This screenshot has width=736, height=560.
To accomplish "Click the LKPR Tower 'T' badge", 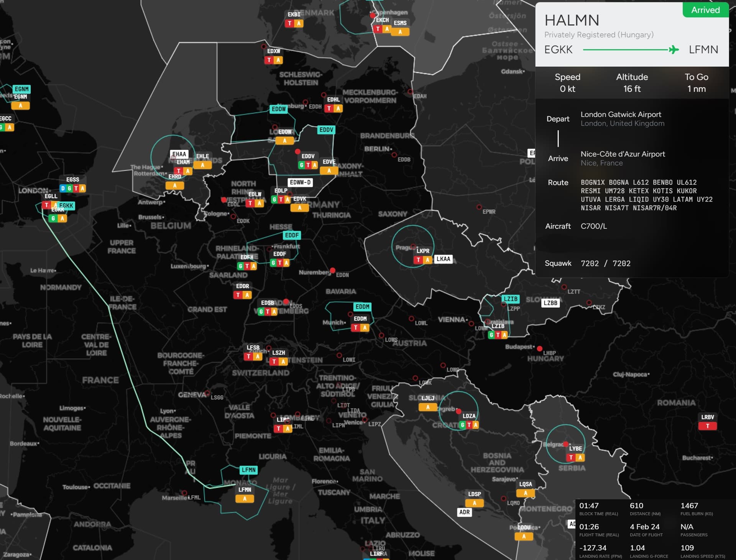I will pyautogui.click(x=418, y=260).
